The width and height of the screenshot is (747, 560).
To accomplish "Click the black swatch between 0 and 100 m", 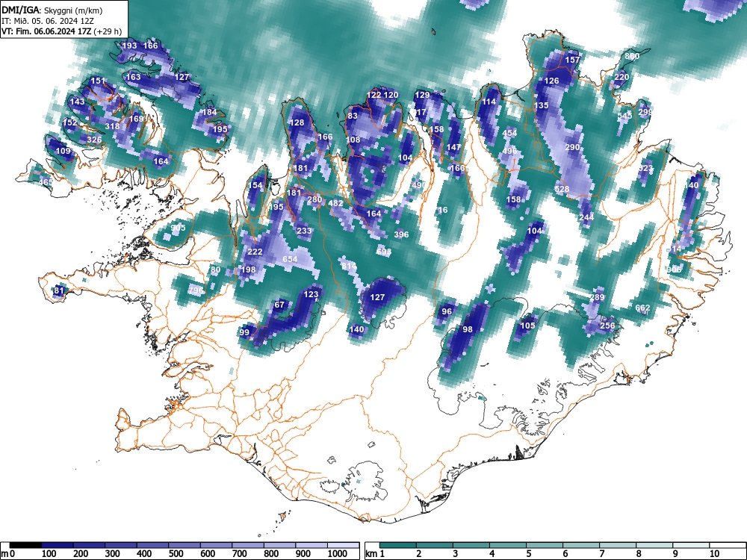I will click(x=25, y=545).
